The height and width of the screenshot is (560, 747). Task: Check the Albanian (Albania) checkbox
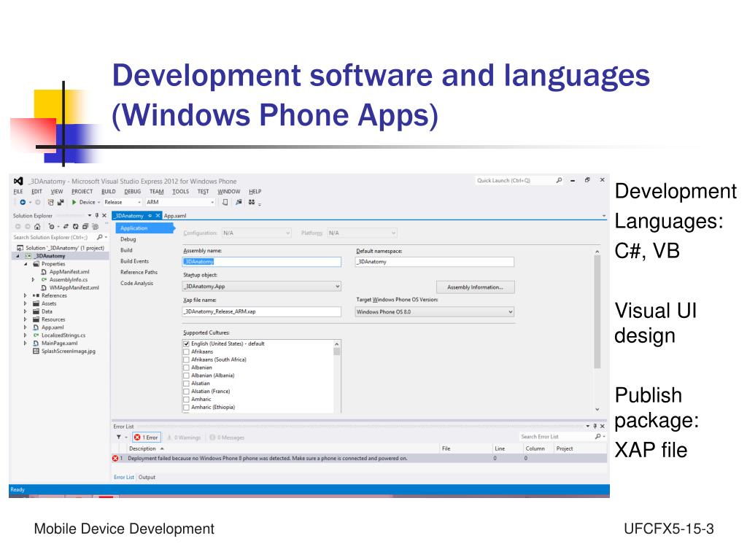click(x=186, y=376)
